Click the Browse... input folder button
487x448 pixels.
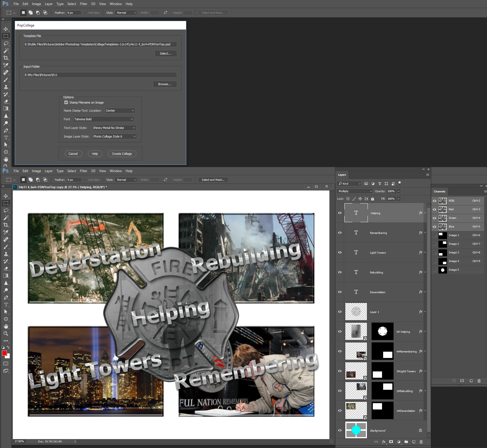[x=165, y=84]
